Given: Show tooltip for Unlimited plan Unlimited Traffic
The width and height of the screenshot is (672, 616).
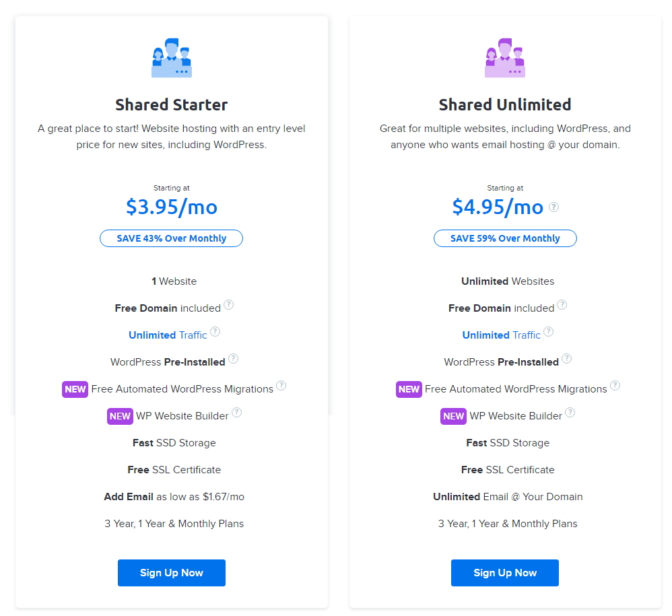Looking at the screenshot, I should click(549, 331).
